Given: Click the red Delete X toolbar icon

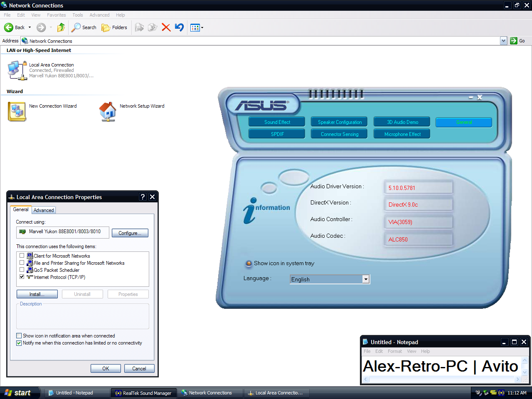Looking at the screenshot, I should click(x=166, y=27).
